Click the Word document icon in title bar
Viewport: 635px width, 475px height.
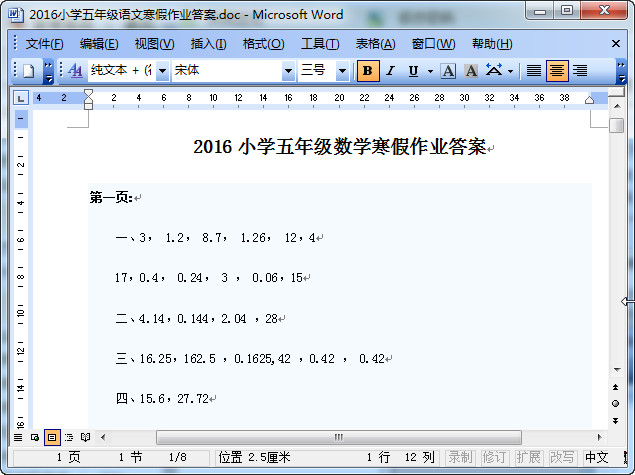click(16, 15)
